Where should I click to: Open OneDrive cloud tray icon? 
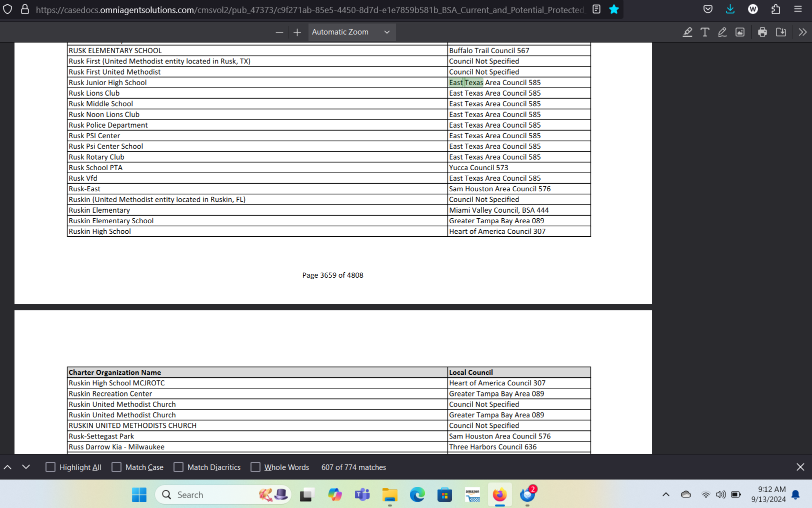click(686, 494)
